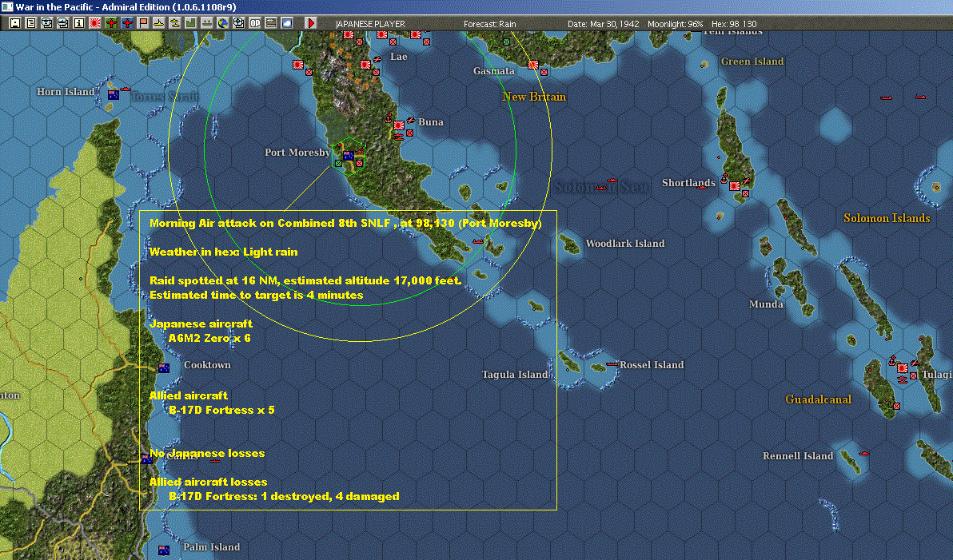Click the "JAPANESE PLAYER" label
The image size is (953, 560).
click(x=370, y=24)
